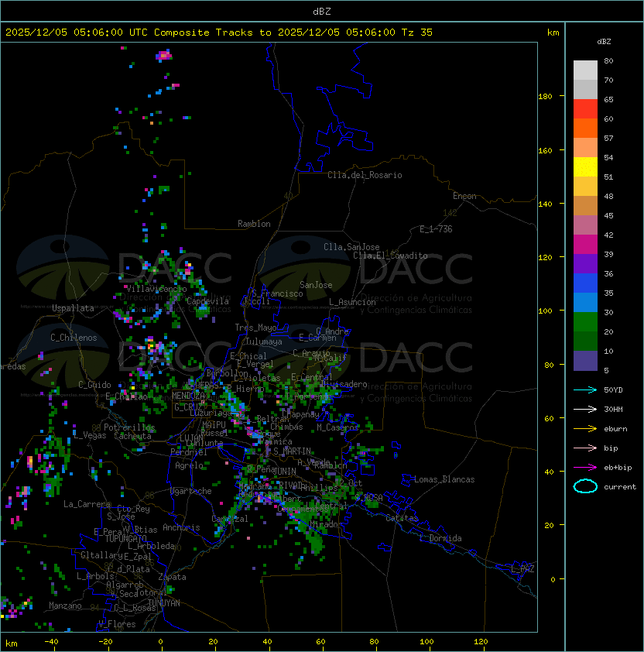
Task: Click the 'Lomas_Blancas' map label
Action: (x=444, y=479)
